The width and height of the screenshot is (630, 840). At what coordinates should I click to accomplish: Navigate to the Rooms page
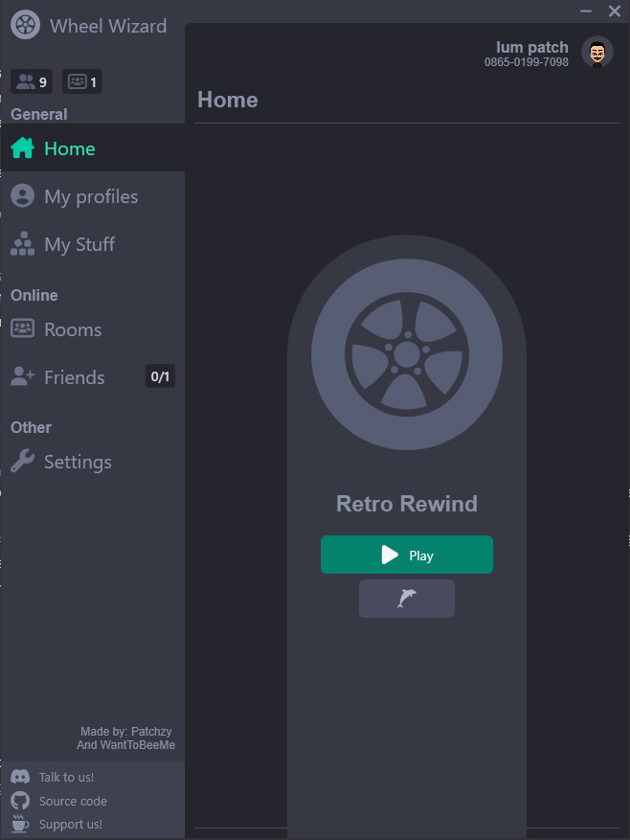tap(73, 329)
